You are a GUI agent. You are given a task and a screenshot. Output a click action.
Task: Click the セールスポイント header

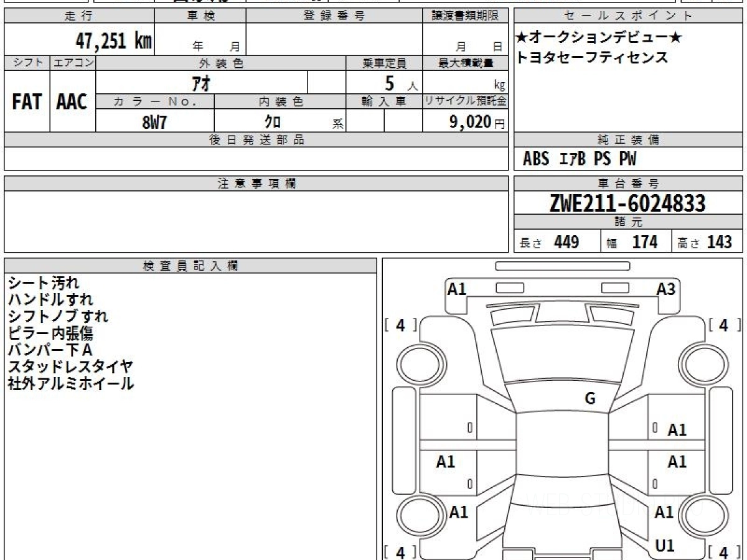click(x=629, y=16)
